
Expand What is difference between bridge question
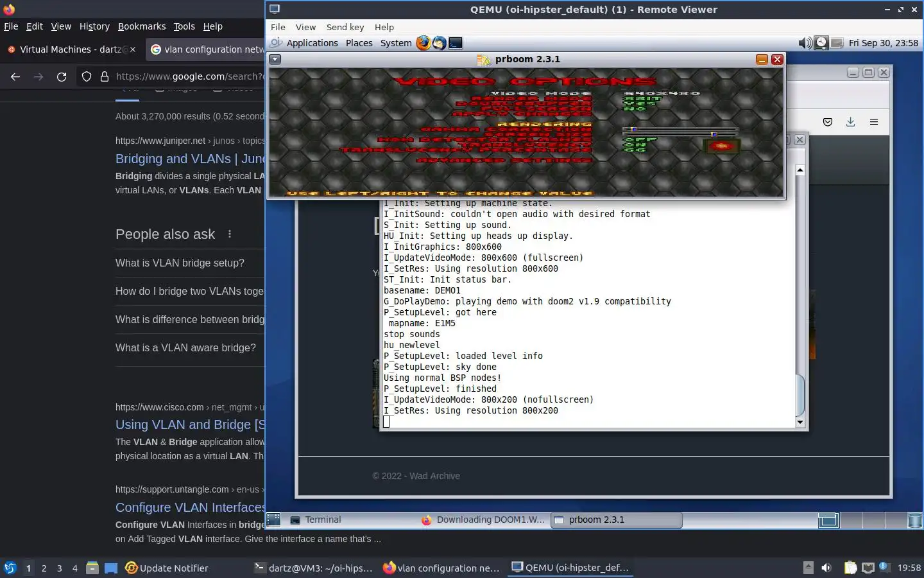click(190, 319)
